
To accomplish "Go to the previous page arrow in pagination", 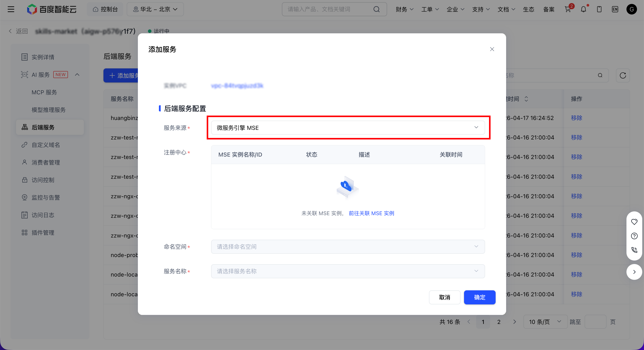I will [x=469, y=322].
